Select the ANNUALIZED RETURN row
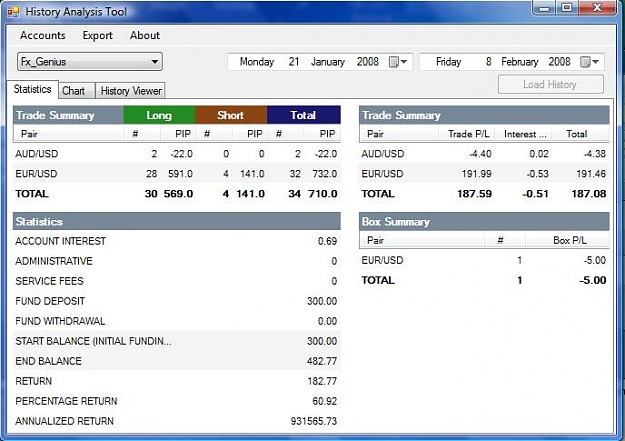 [x=177, y=421]
